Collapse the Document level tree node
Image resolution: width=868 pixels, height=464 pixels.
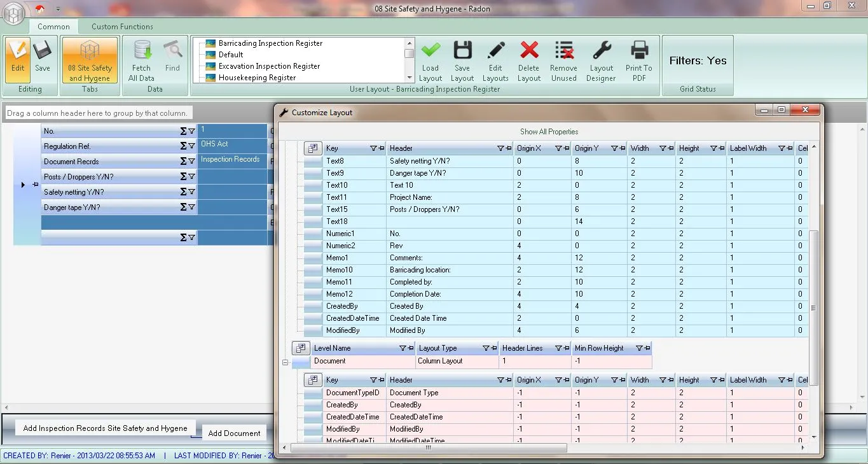[285, 362]
